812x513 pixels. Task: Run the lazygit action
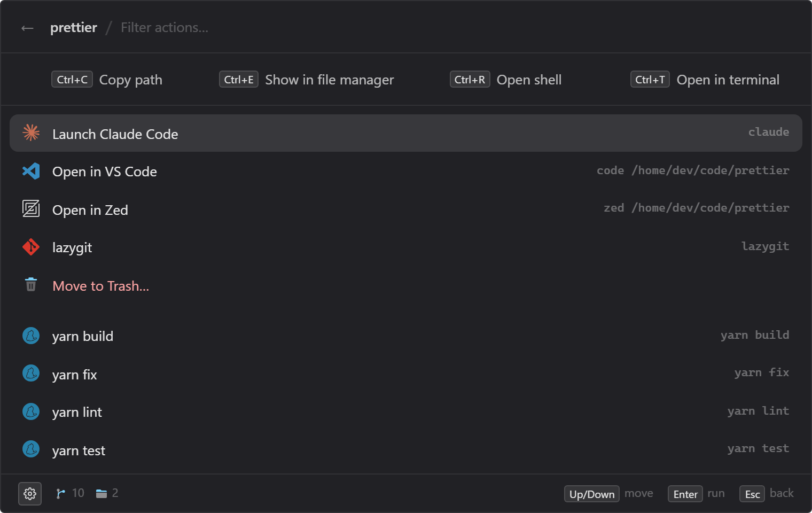coord(406,247)
